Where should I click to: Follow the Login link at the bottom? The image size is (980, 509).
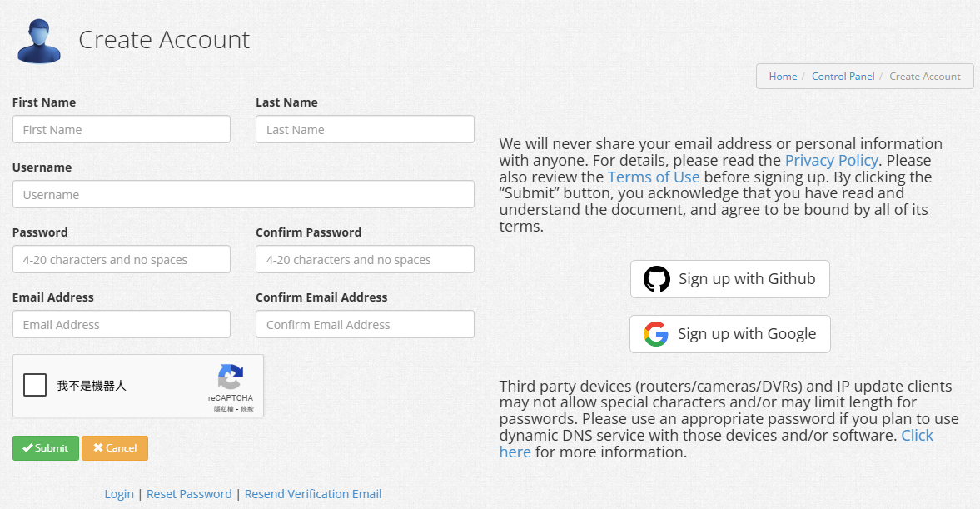[119, 494]
